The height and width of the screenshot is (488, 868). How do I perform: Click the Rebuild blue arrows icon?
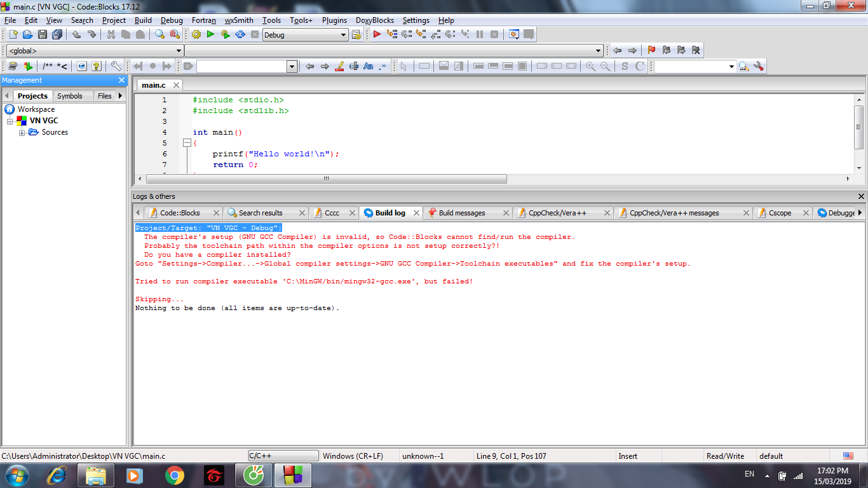240,34
